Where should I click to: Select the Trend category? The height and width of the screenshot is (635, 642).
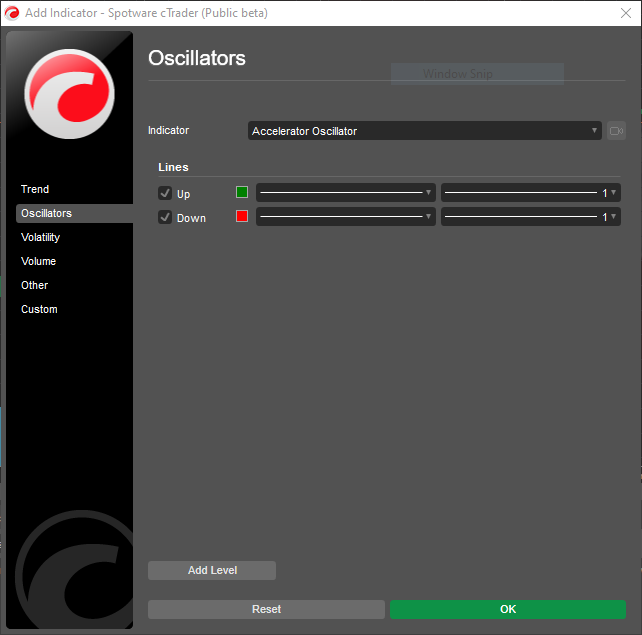coord(35,189)
